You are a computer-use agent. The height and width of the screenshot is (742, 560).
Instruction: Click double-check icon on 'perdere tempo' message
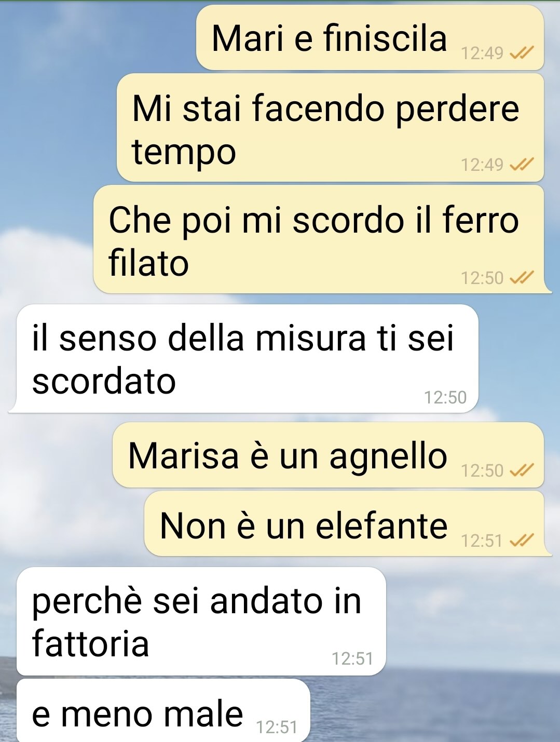(522, 165)
